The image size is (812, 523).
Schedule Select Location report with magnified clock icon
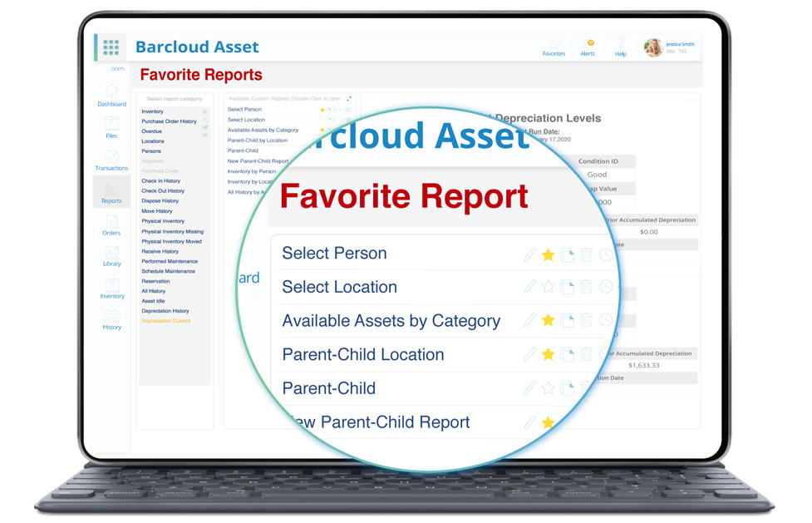[x=605, y=287]
